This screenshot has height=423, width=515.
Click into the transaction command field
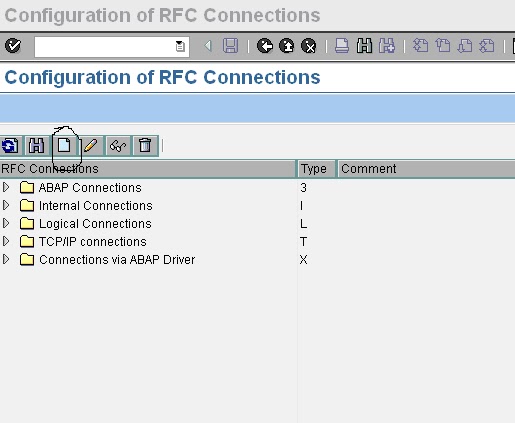click(x=105, y=46)
